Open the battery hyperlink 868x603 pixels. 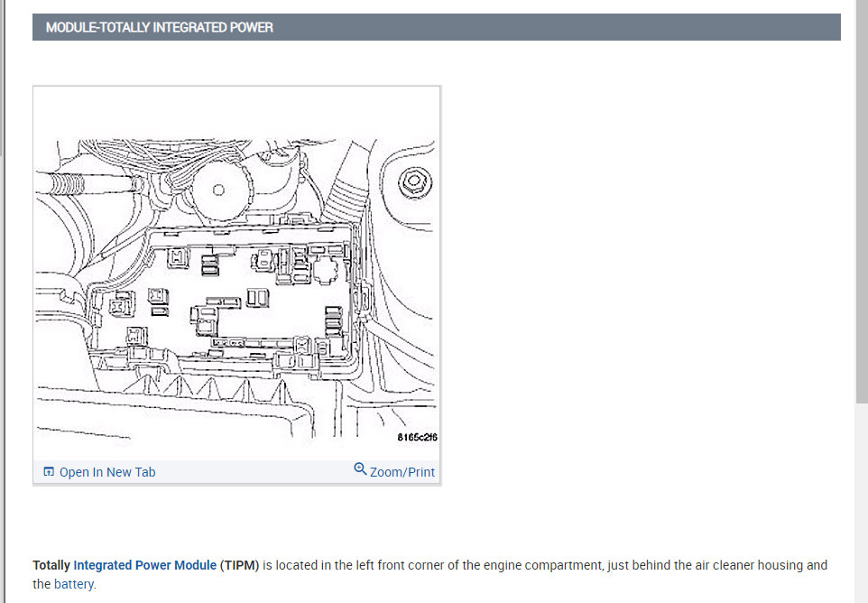pyautogui.click(x=74, y=584)
